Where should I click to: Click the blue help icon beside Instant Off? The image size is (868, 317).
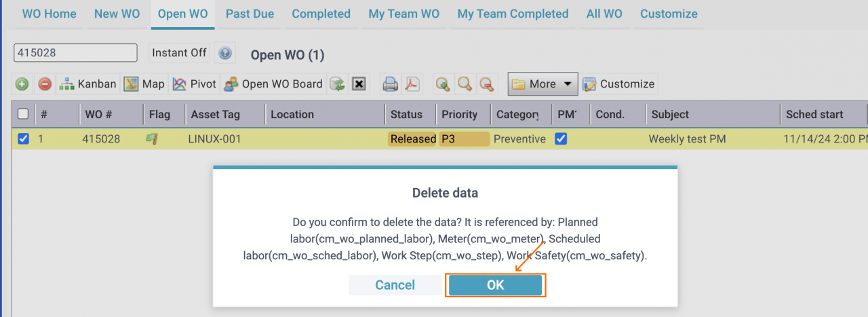pyautogui.click(x=225, y=53)
